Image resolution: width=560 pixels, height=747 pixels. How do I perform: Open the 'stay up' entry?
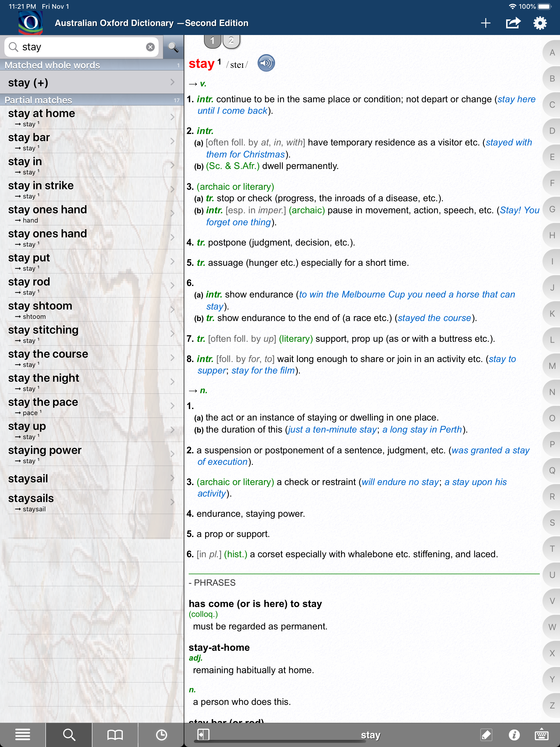point(92,430)
